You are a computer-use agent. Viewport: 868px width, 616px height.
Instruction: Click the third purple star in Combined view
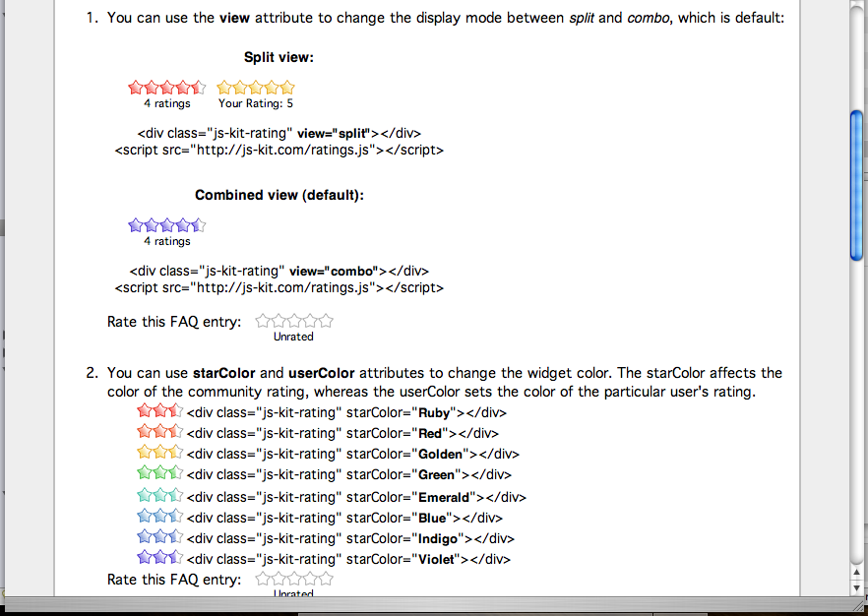167,225
